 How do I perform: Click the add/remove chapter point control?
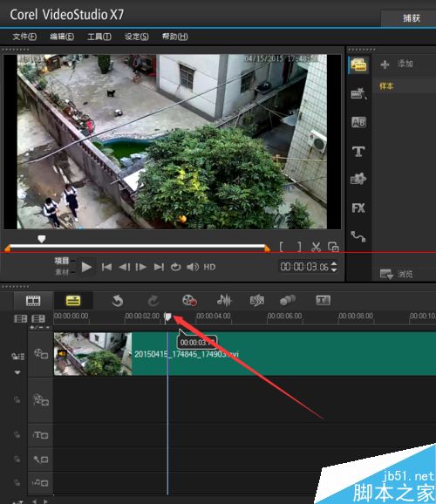(x=40, y=328)
